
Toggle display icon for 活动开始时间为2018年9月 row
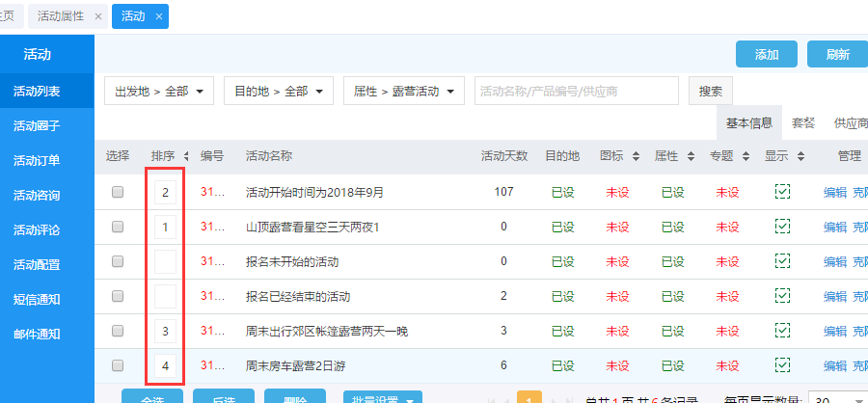(x=782, y=192)
